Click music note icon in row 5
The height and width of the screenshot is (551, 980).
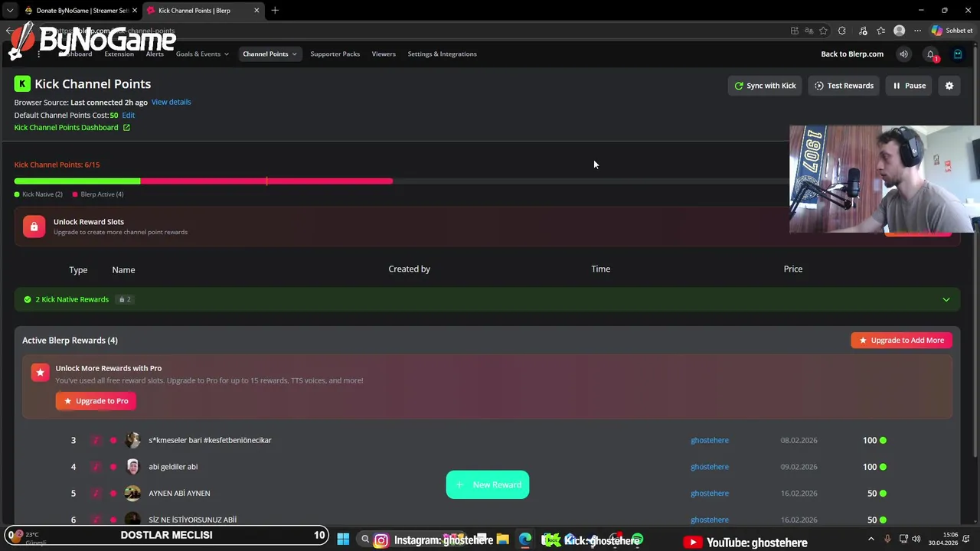(x=96, y=494)
